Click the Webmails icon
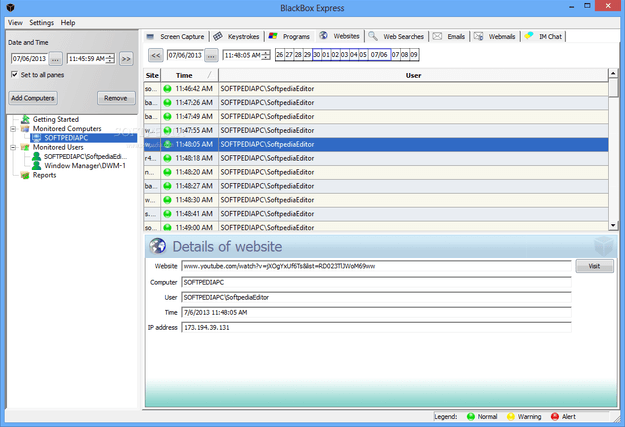625x427 pixels. pos(479,36)
